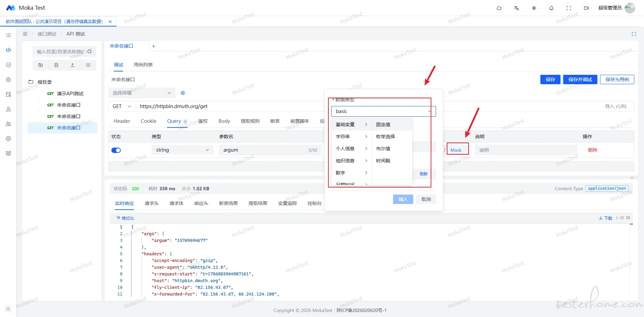The image size is (644, 317).
Task: Expand the 个人信息 cascader option
Action: coord(352,149)
